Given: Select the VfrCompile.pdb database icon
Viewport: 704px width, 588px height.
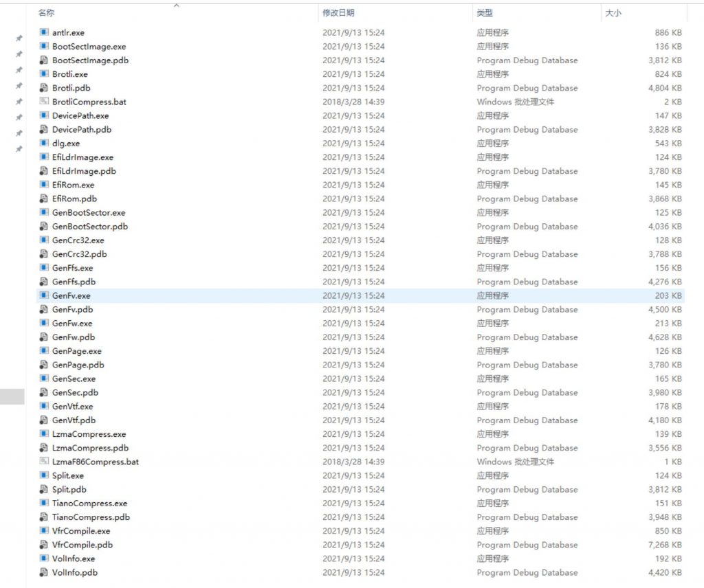Looking at the screenshot, I should (x=44, y=545).
